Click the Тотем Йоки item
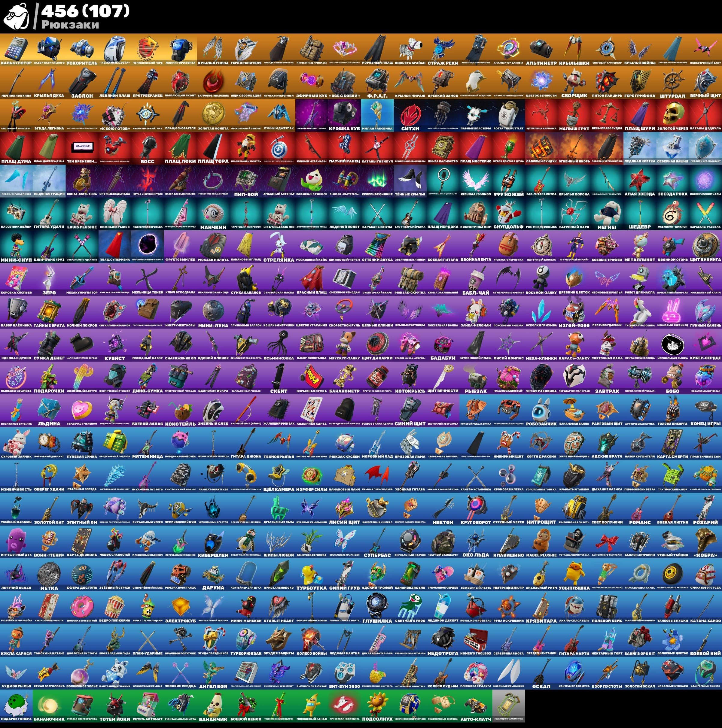722x728 pixels. coord(114,706)
